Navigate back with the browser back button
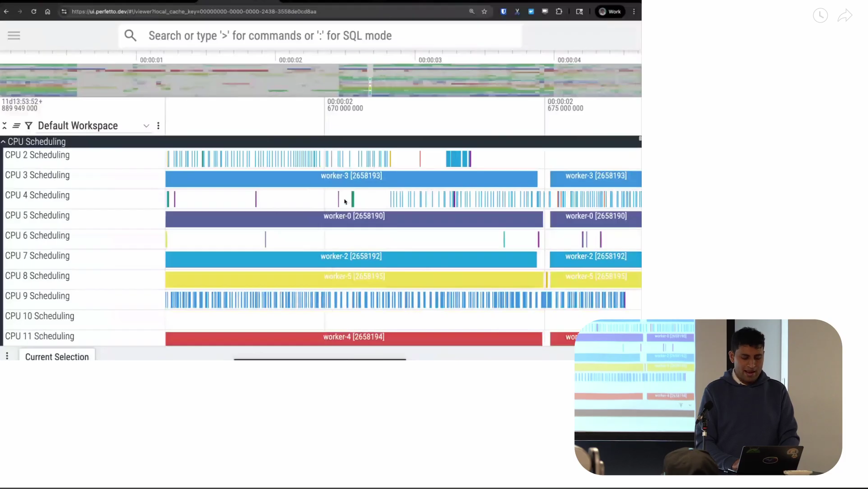868x489 pixels. pyautogui.click(x=6, y=12)
